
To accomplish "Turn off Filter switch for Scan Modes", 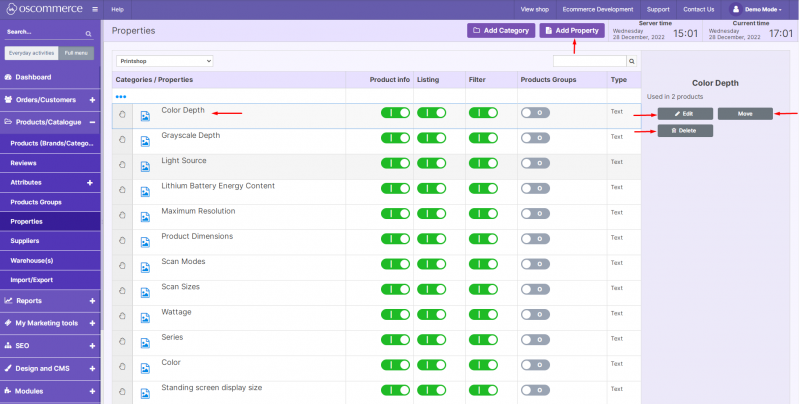I will 483,266.
